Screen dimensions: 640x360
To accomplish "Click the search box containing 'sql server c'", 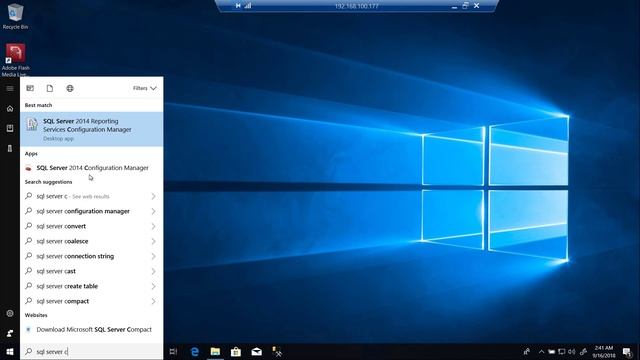I will pyautogui.click(x=91, y=351).
